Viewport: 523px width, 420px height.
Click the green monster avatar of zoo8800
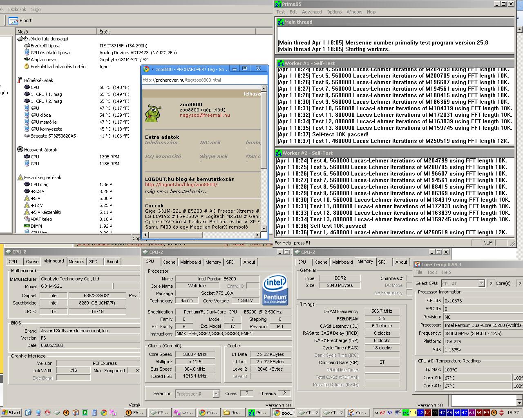[153, 113]
